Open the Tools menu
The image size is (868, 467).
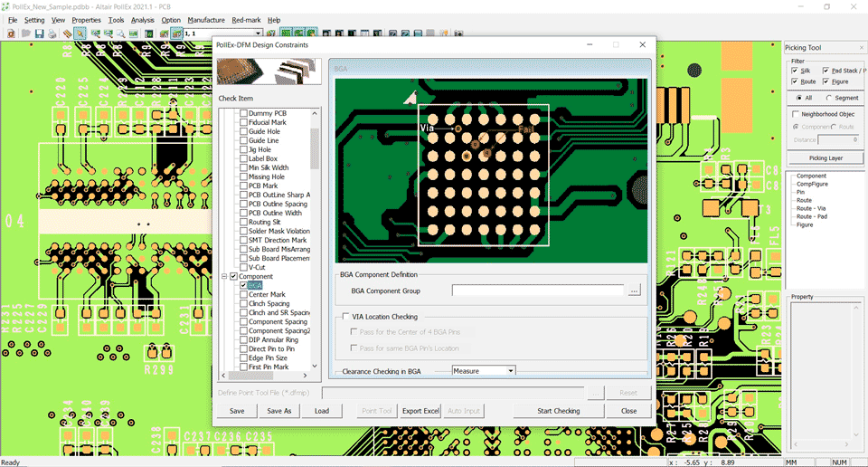click(116, 20)
